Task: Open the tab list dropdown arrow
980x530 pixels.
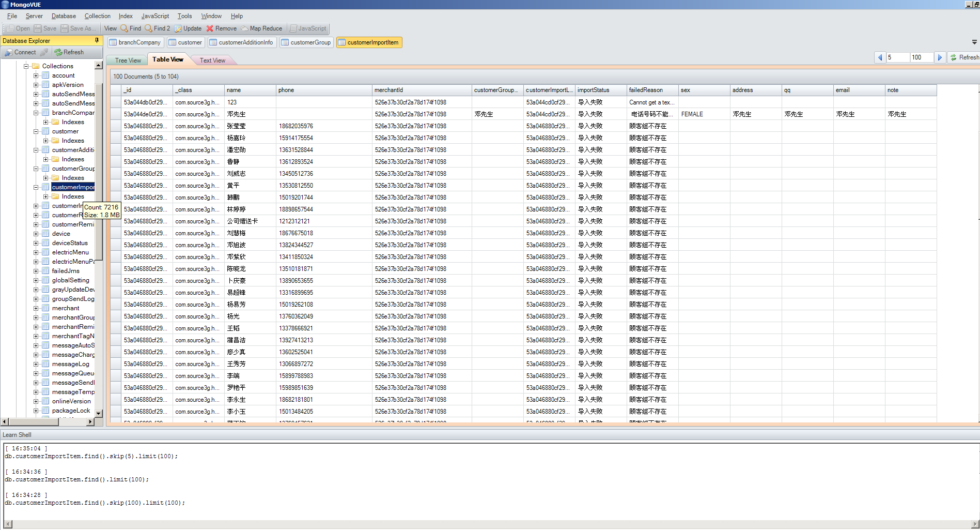Action: click(x=974, y=42)
